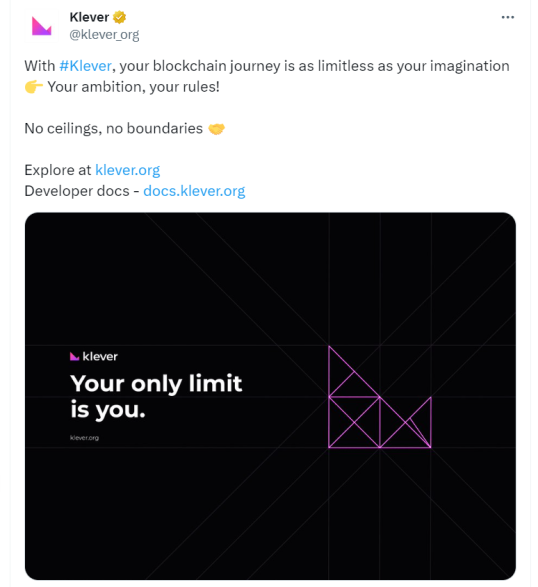Click the 'Developer docs' label text
Image resolution: width=538 pixels, height=587 pixels.
[x=77, y=191]
